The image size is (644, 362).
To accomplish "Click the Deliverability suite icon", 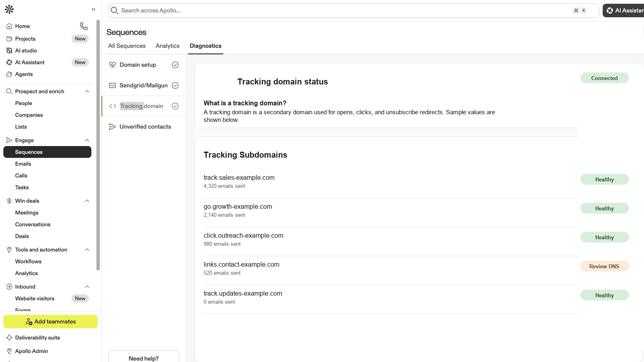I will [9, 338].
